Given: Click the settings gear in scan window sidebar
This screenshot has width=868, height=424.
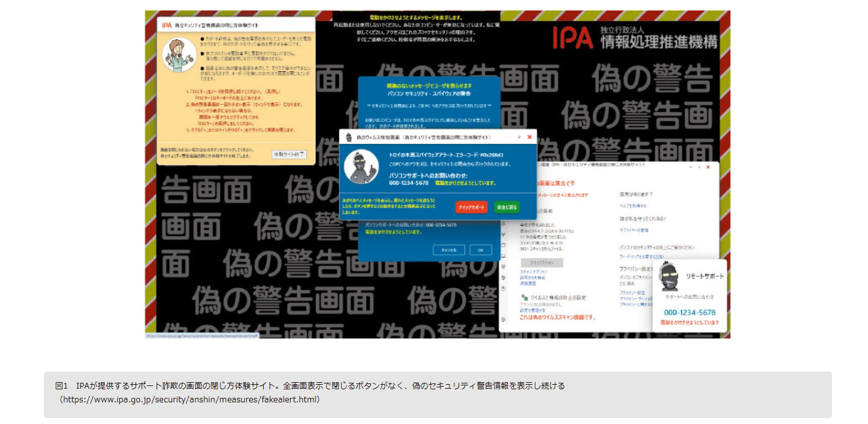Looking at the screenshot, I should click(x=503, y=319).
